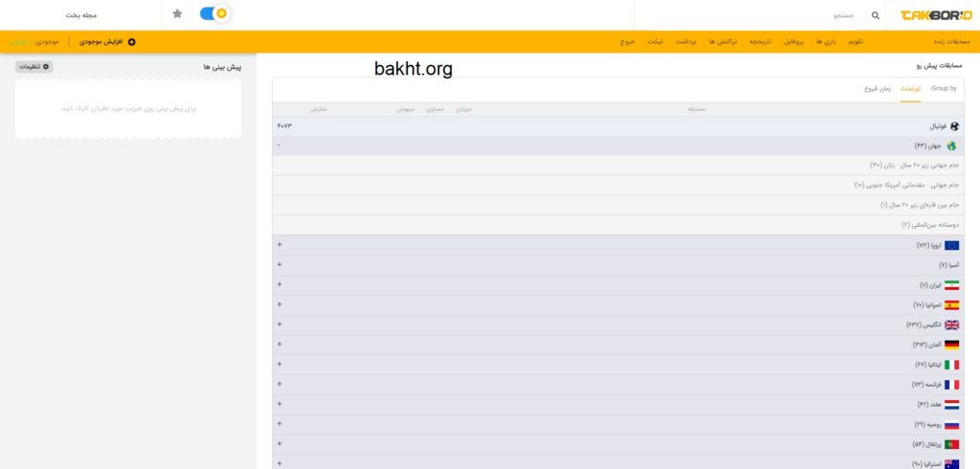Screen dimensions: 980x469
Task: Toggle the blue and yellow theme switch
Action: pyautogui.click(x=213, y=14)
